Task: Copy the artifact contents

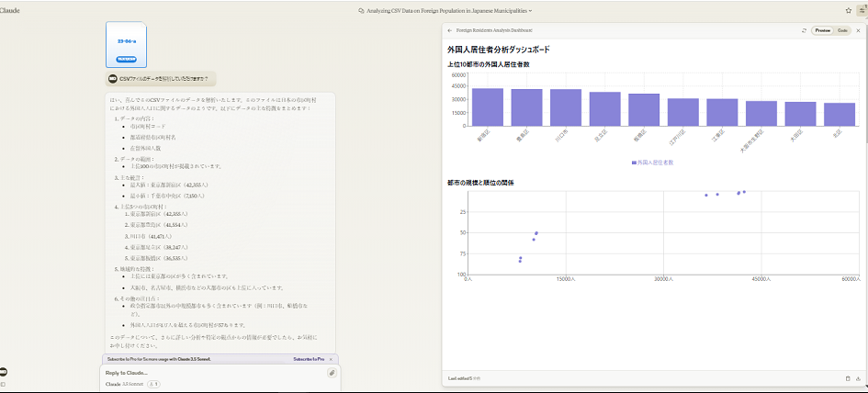Action: [x=848, y=378]
